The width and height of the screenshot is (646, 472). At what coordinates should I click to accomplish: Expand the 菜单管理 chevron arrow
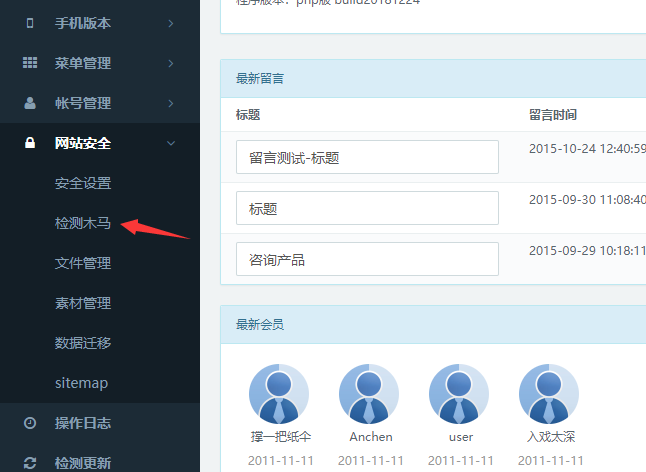(171, 63)
